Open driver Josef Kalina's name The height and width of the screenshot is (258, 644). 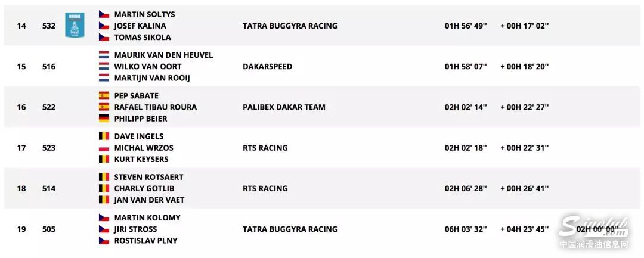point(140,26)
